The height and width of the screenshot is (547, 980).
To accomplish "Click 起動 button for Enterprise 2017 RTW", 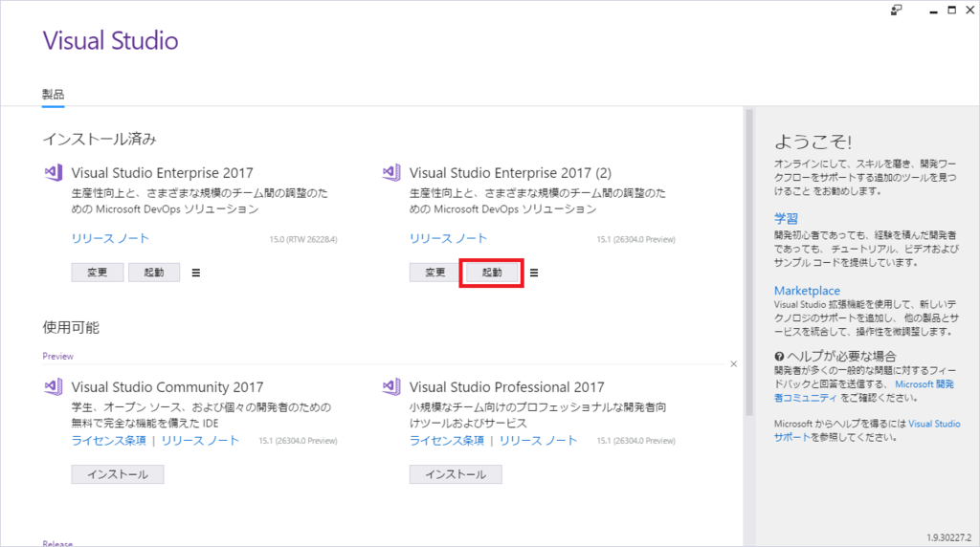I will (x=154, y=273).
